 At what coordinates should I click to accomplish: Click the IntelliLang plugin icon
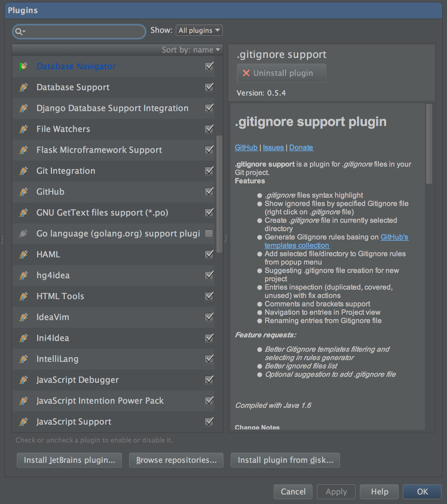pyautogui.click(x=24, y=359)
